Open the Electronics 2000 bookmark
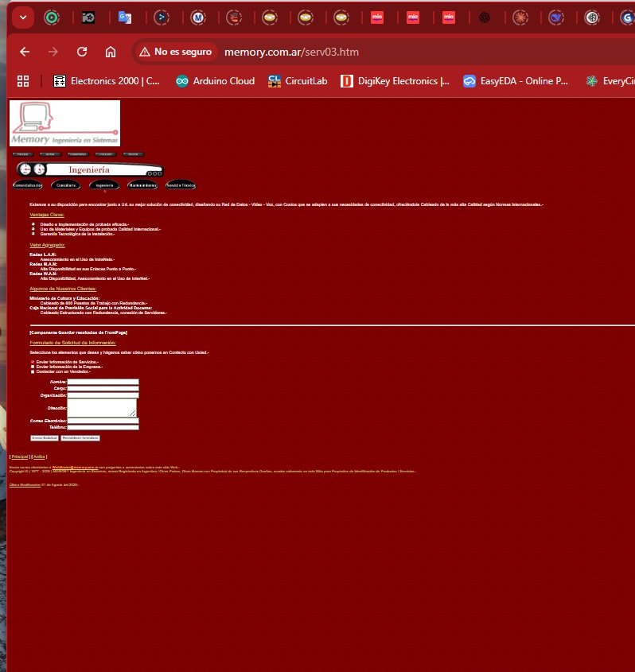 coord(107,81)
